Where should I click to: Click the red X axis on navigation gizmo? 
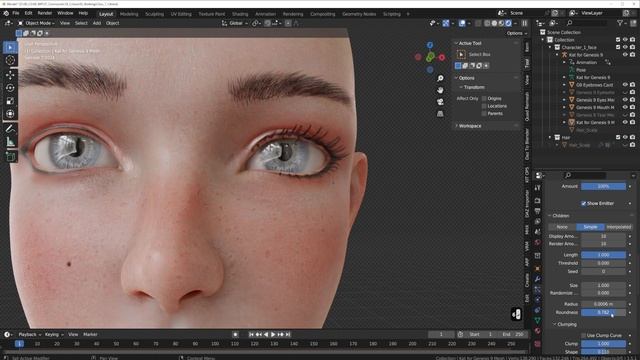[442, 58]
